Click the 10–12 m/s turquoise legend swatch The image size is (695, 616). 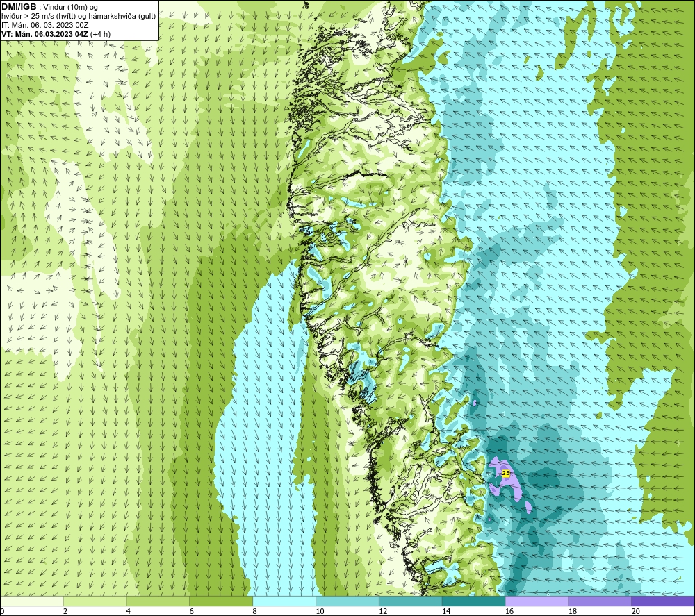347,601
